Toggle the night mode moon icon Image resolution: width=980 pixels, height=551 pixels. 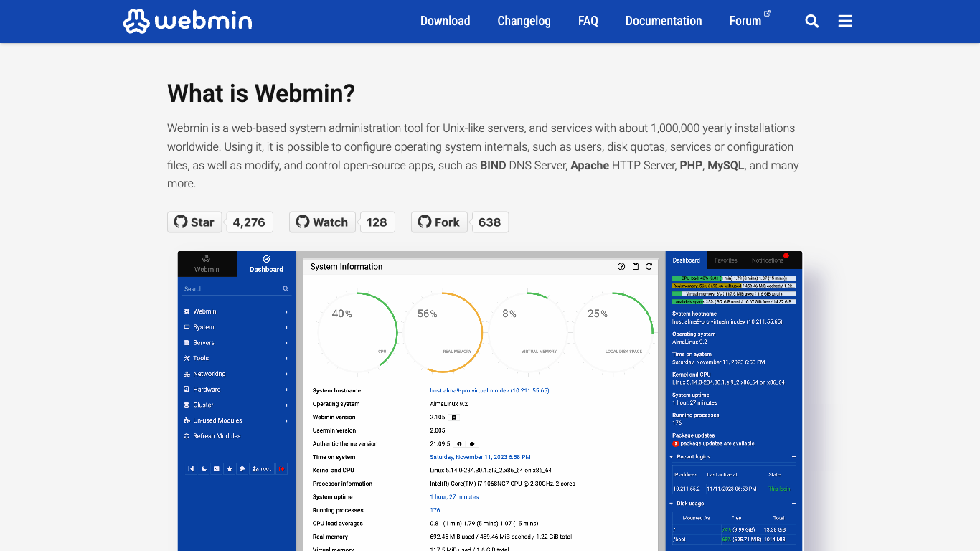pos(204,468)
